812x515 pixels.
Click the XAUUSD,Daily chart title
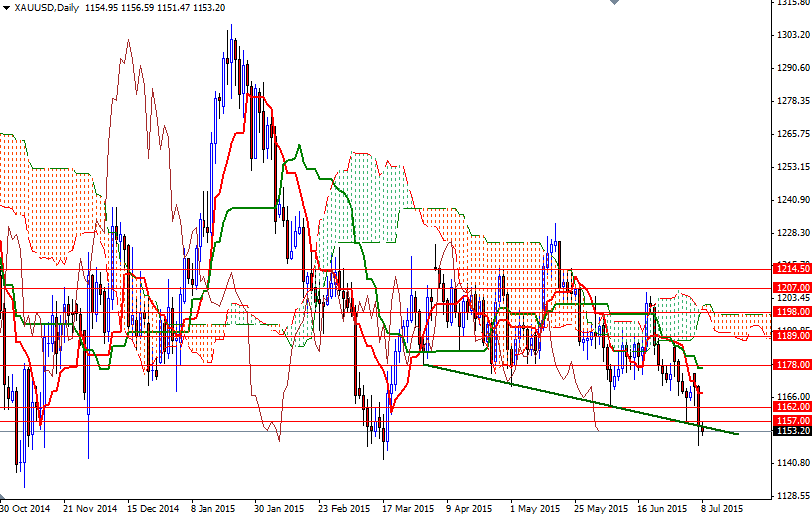(45, 8)
